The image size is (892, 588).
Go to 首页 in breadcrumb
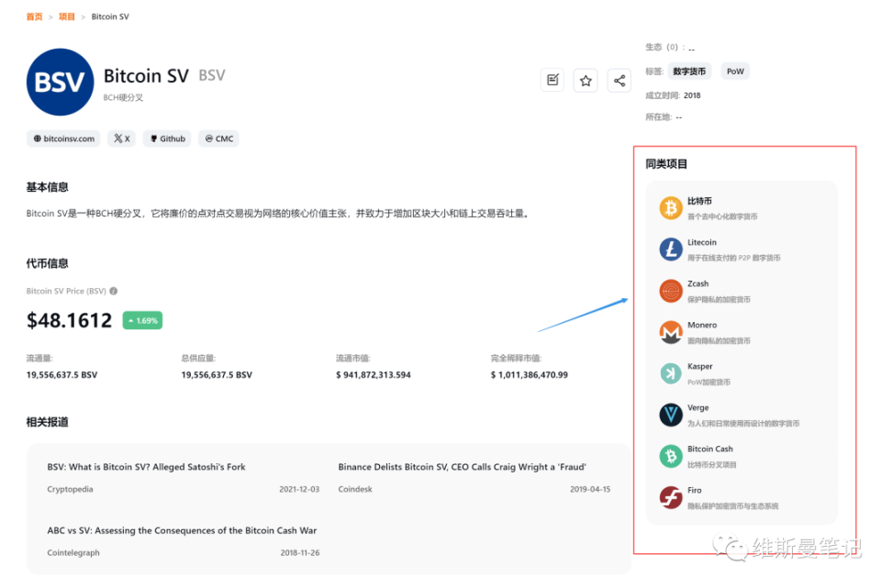(34, 17)
